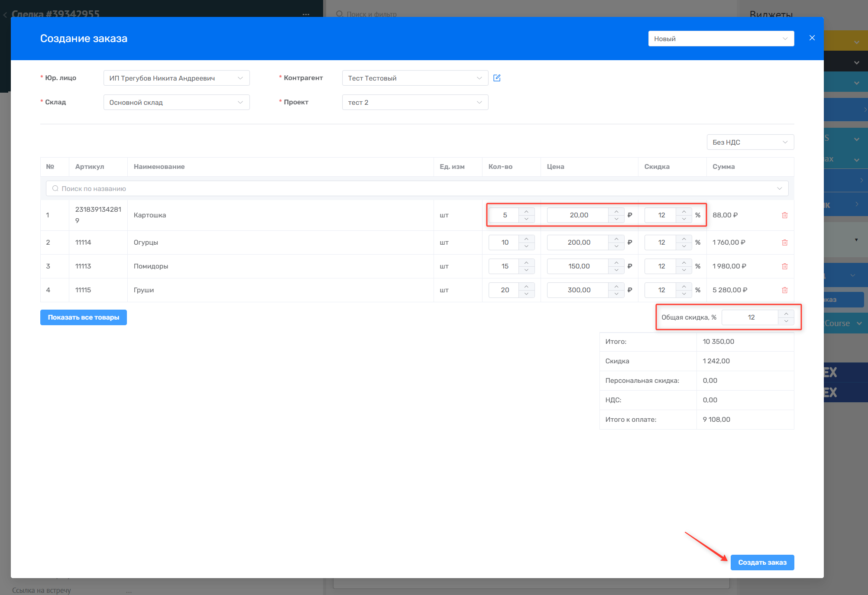Click the Создать заказ button

[x=762, y=563]
